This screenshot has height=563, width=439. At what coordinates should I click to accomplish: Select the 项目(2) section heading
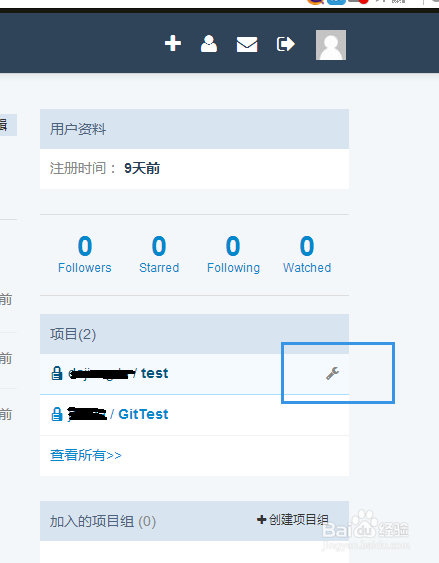pos(73,334)
